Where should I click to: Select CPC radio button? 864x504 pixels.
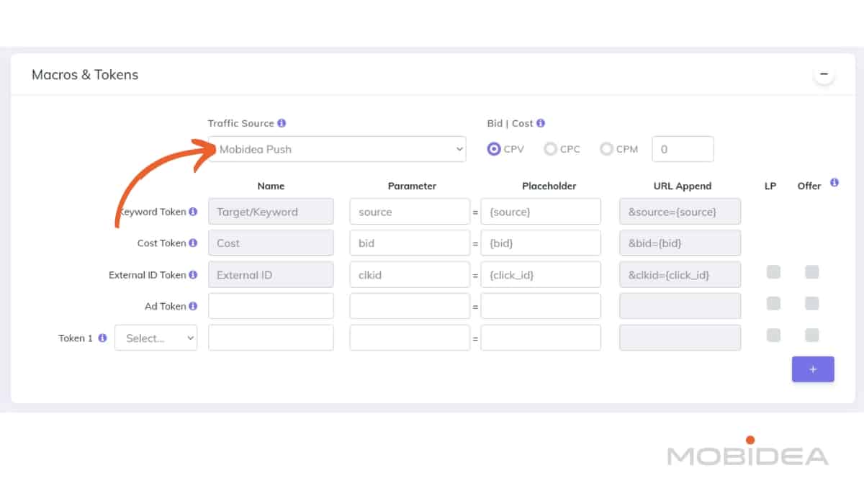tap(550, 149)
